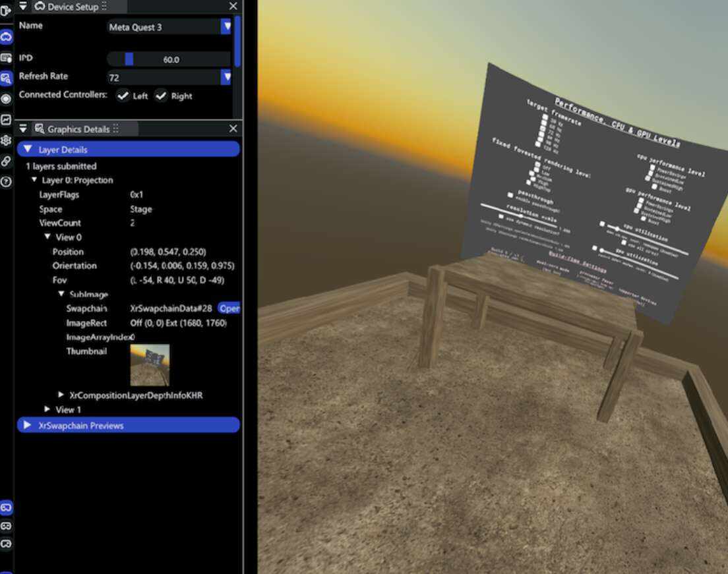Open the Graphics Details sidebar icon

[x=6, y=78]
